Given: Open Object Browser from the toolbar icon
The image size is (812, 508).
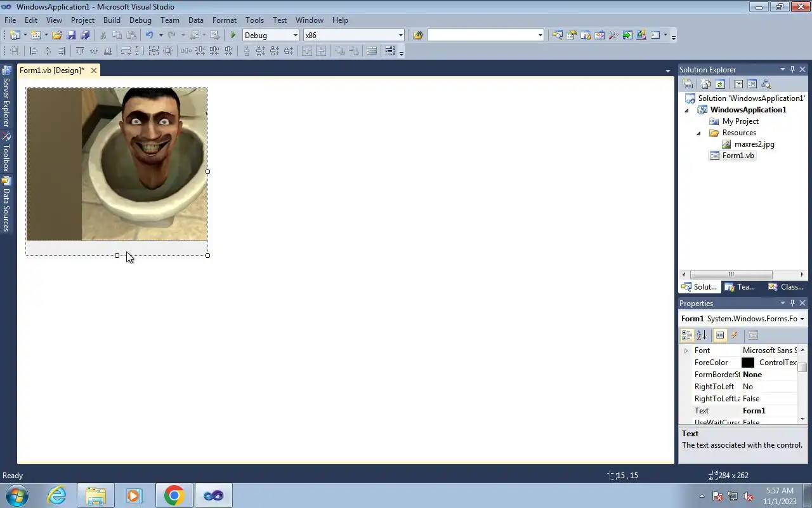Looking at the screenshot, I should pyautogui.click(x=599, y=35).
